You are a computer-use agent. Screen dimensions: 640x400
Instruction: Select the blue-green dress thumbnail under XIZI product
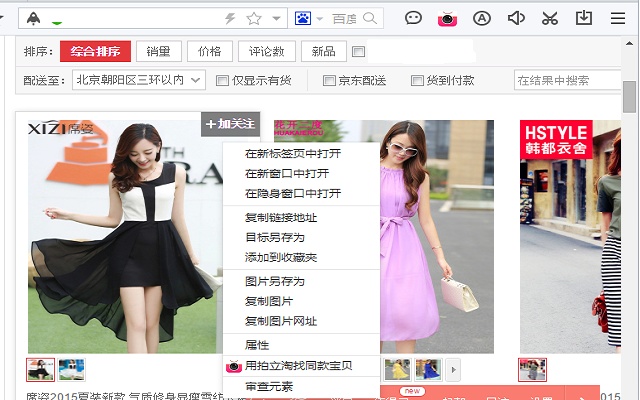[x=71, y=370]
